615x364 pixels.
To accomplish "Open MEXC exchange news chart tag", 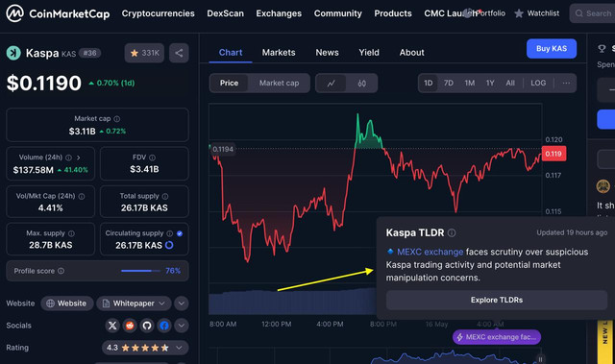I will coord(497,337).
